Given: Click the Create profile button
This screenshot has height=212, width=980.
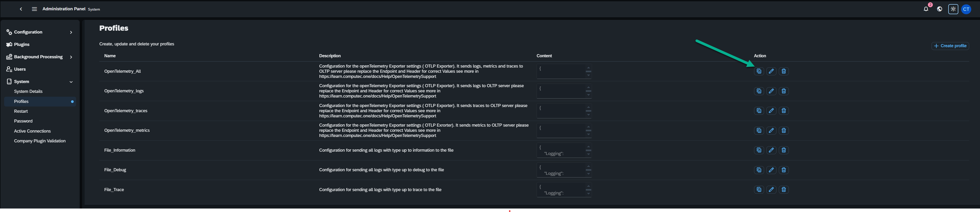Looking at the screenshot, I should [x=950, y=46].
